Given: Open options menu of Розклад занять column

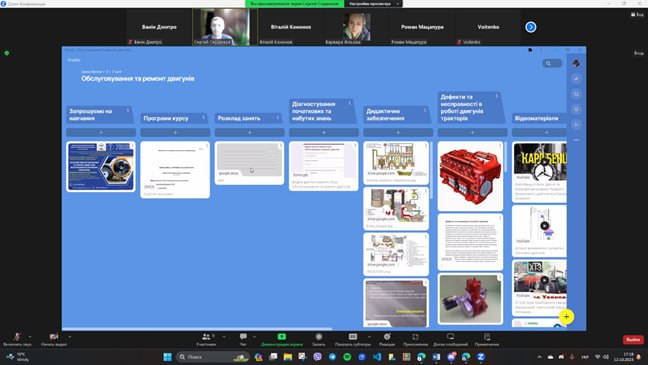Looking at the screenshot, I should (278, 118).
